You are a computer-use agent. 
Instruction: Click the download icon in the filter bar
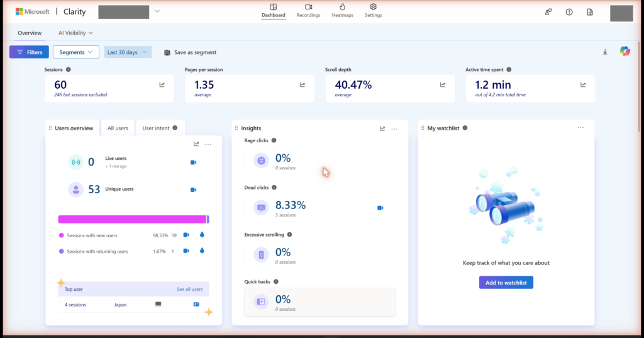click(x=605, y=52)
